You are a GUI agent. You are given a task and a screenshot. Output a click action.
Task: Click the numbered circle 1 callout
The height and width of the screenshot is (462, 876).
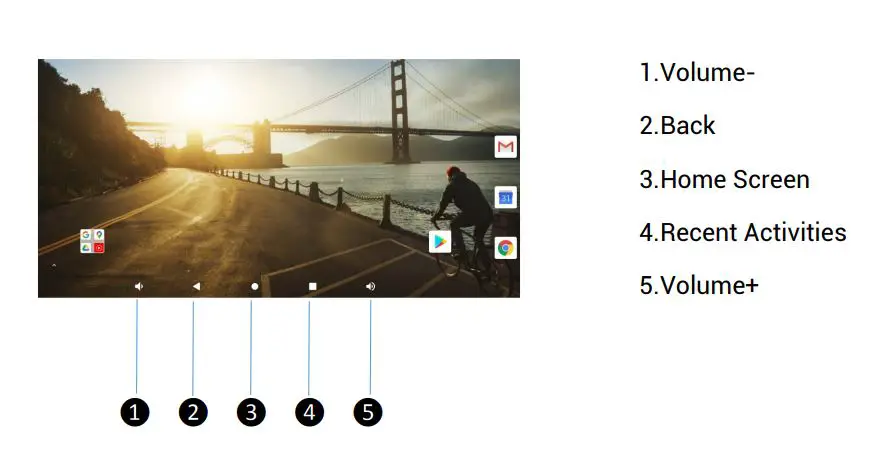pyautogui.click(x=135, y=412)
